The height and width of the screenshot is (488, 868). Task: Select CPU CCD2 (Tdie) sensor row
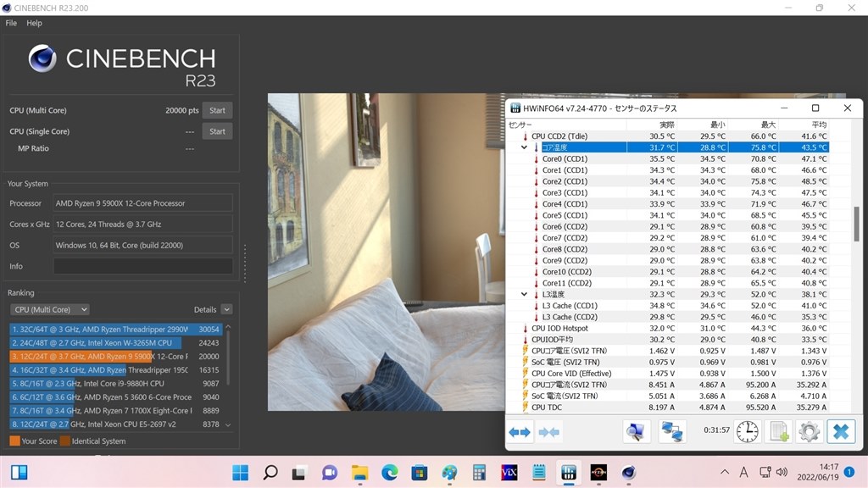pos(668,136)
